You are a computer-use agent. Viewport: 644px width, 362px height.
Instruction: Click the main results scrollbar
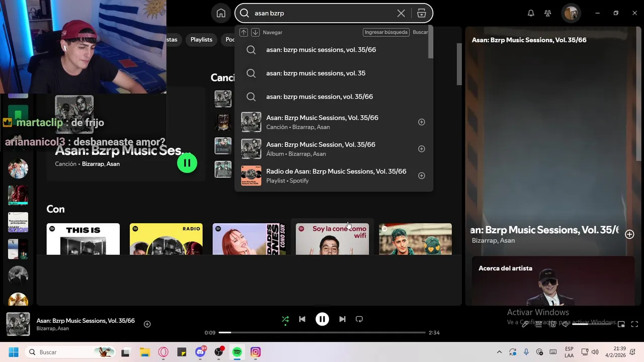[459, 64]
